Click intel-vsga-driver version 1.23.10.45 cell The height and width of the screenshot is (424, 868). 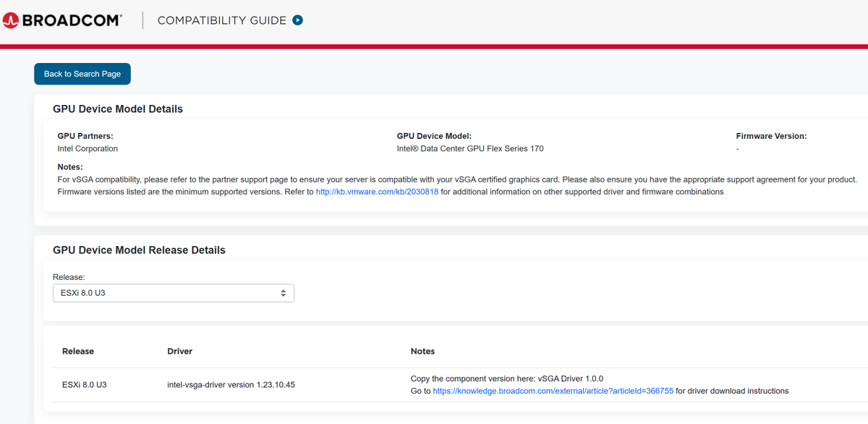pyautogui.click(x=231, y=385)
